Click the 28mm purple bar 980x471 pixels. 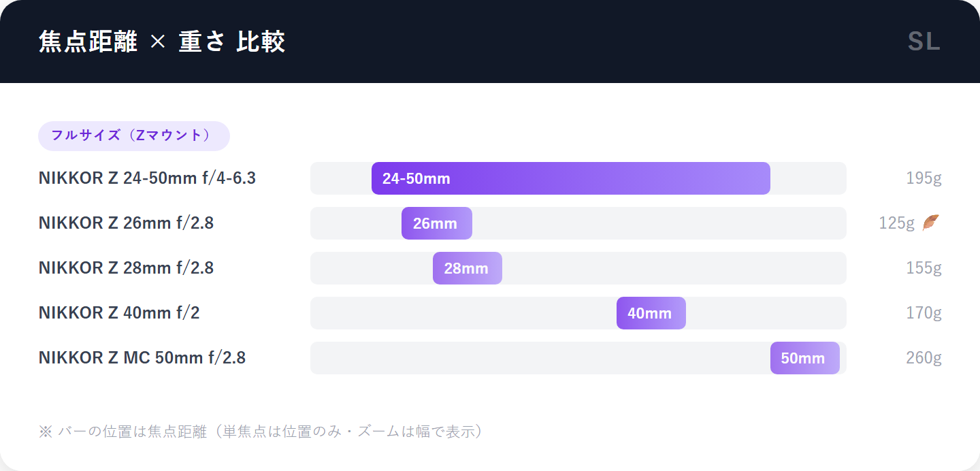pyautogui.click(x=468, y=268)
